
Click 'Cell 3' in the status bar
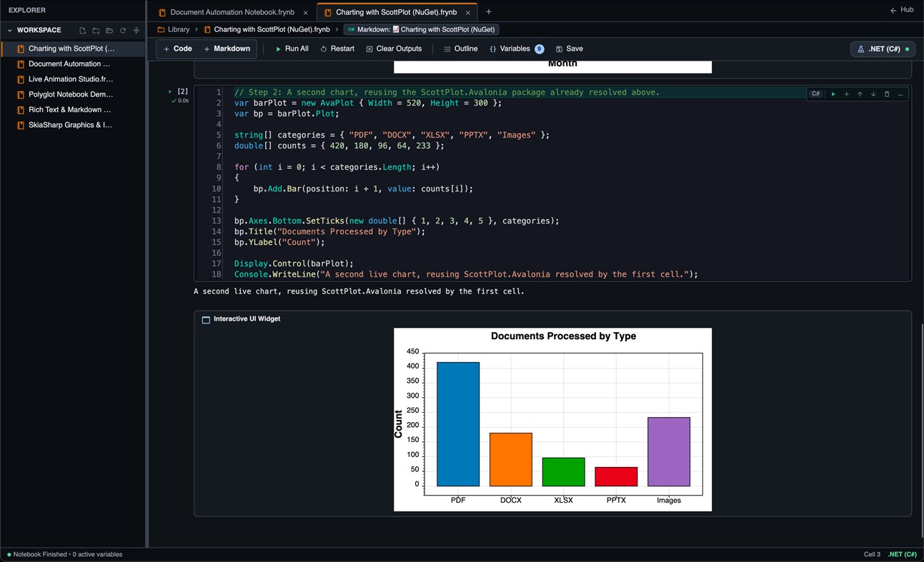click(872, 555)
